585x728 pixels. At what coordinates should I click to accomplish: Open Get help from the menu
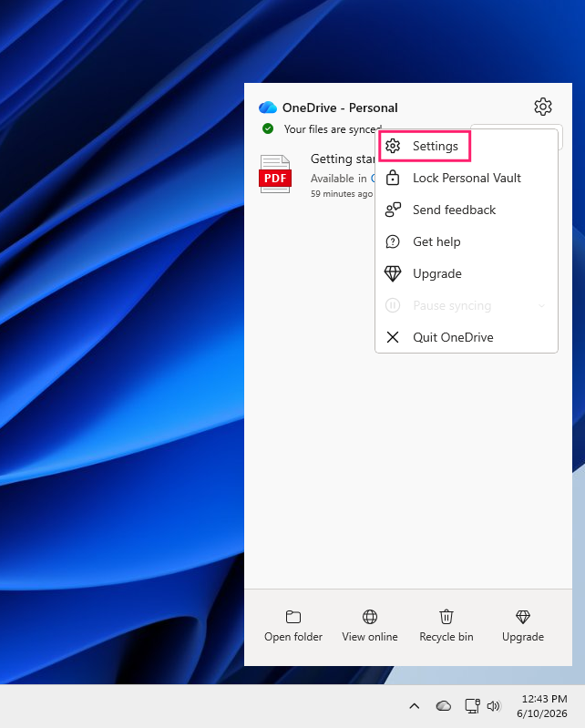[467, 241]
